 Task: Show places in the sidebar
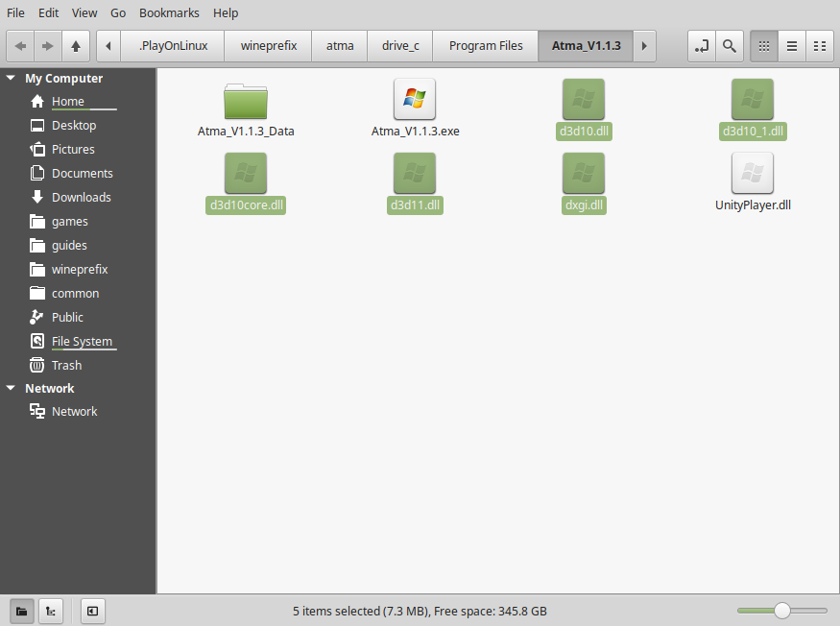tap(22, 611)
